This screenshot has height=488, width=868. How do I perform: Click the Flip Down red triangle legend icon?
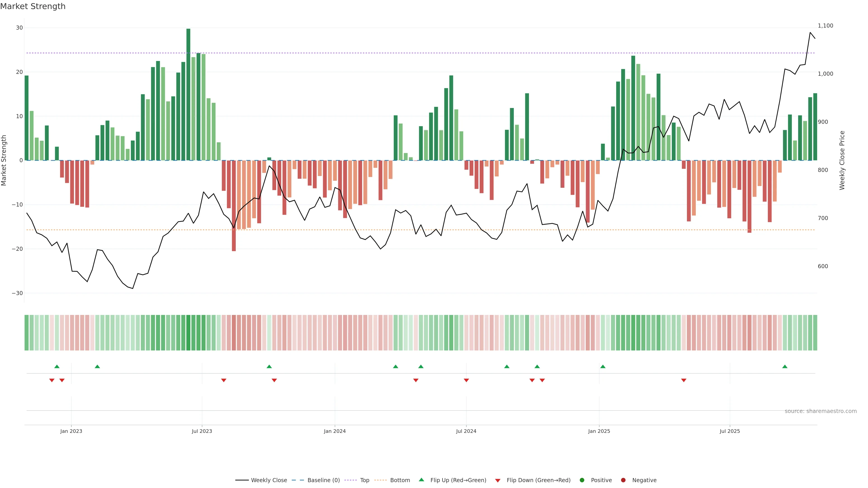[x=498, y=480]
